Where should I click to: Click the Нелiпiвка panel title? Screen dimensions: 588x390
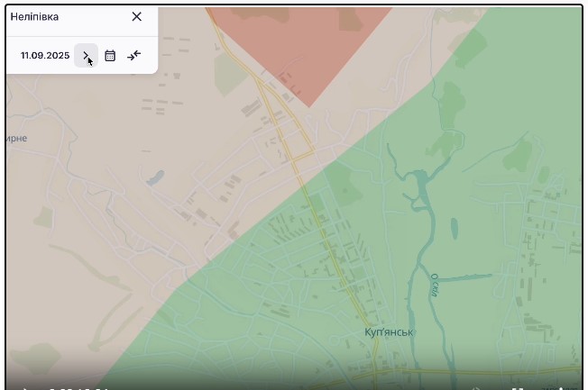34,16
